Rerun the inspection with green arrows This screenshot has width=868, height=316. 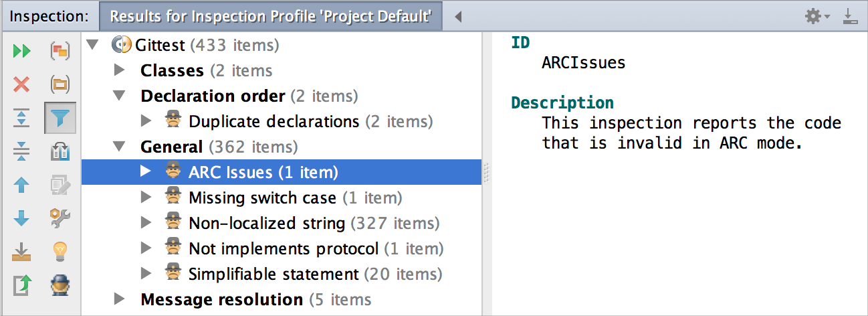[21, 51]
